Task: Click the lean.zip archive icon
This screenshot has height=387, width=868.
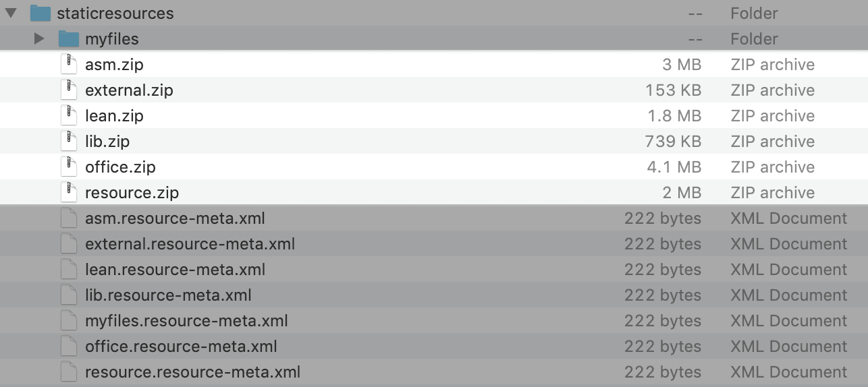Action: [68, 116]
